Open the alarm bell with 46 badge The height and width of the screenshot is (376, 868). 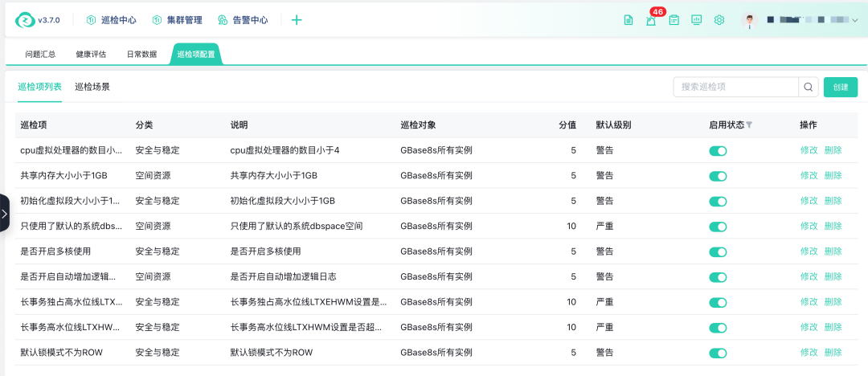pos(651,21)
